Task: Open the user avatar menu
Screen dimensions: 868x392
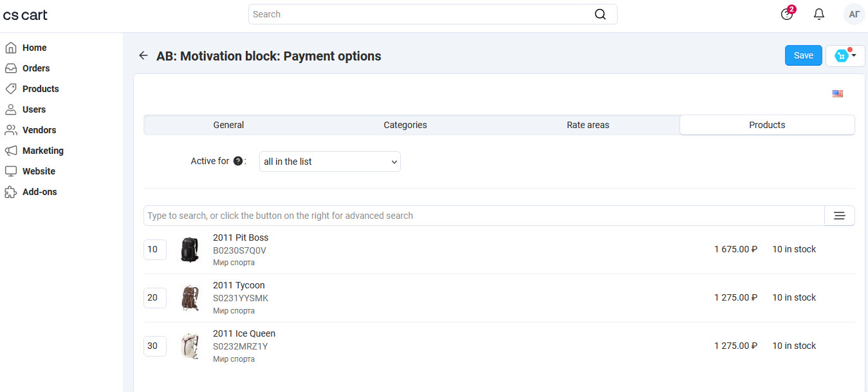Action: pyautogui.click(x=854, y=14)
